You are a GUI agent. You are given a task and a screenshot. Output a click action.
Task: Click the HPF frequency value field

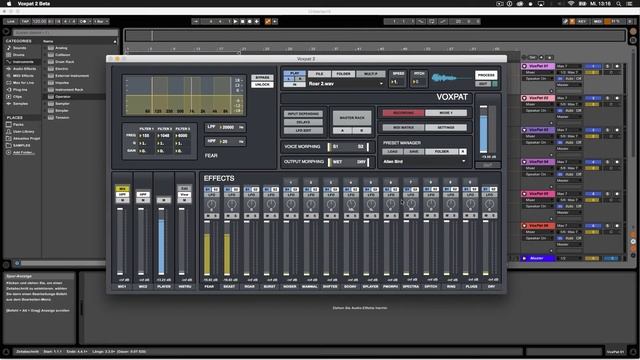click(229, 142)
